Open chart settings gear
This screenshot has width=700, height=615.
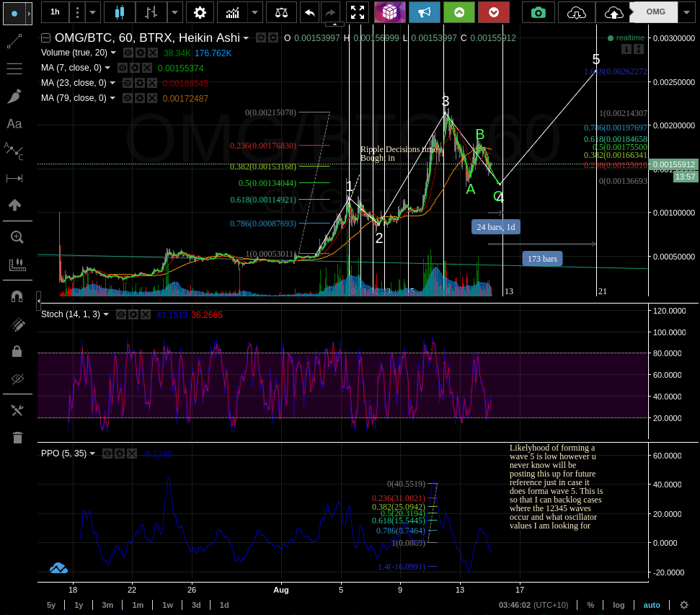pos(200,12)
